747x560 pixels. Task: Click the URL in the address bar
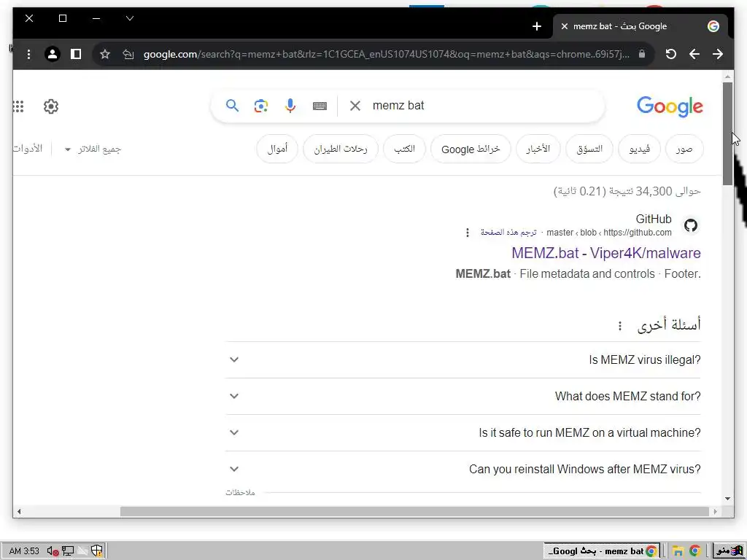click(x=387, y=54)
